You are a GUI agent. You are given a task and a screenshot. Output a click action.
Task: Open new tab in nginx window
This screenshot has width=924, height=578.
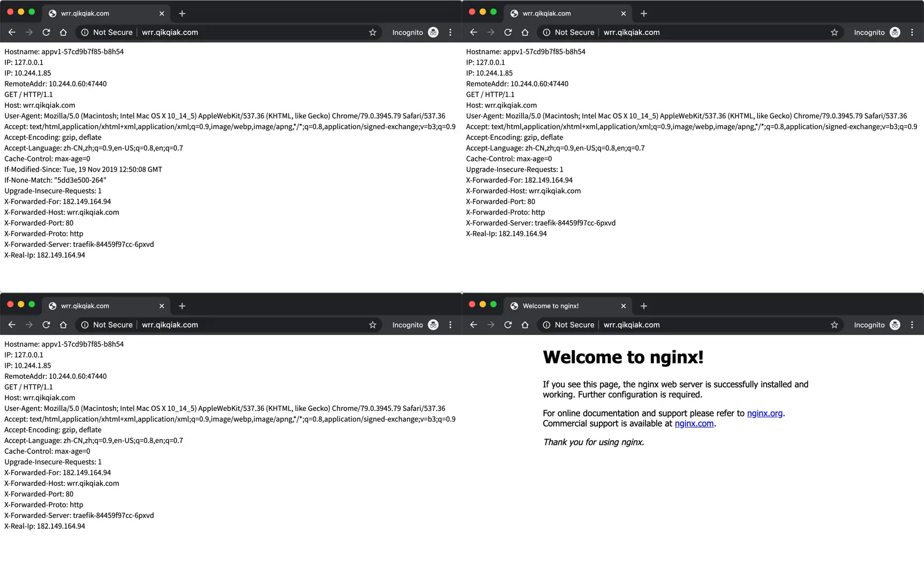(x=644, y=306)
